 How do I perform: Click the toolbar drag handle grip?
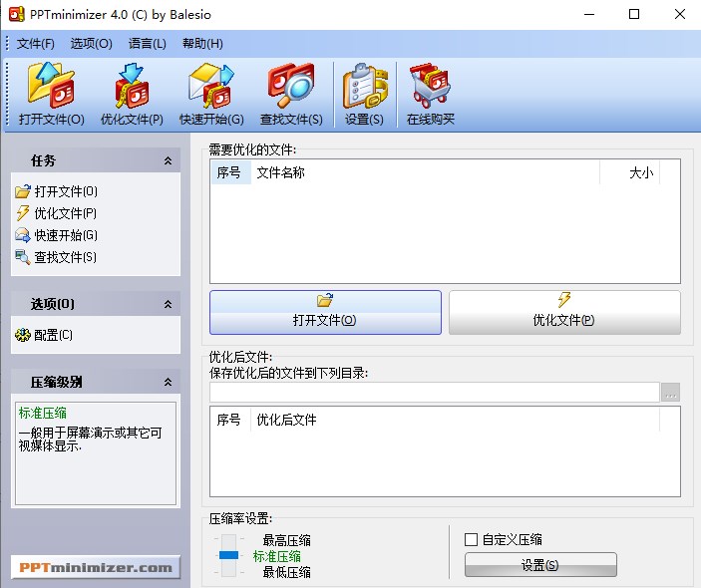click(x=7, y=95)
